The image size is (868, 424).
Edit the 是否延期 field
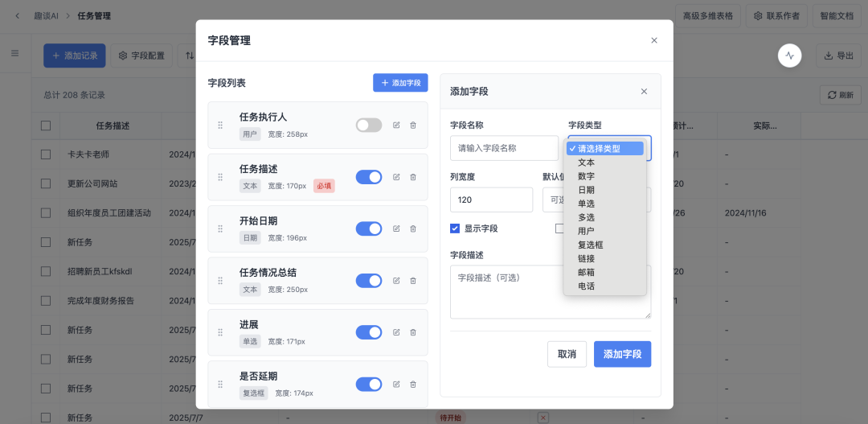(396, 384)
